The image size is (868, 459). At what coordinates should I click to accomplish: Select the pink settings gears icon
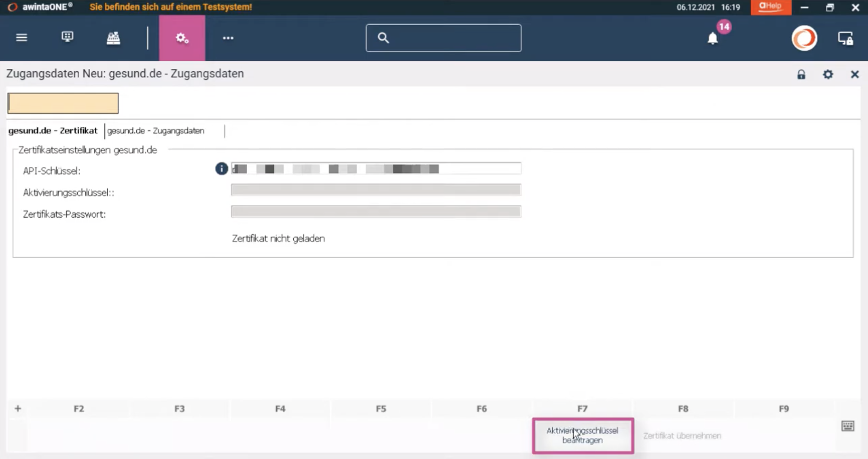click(182, 38)
